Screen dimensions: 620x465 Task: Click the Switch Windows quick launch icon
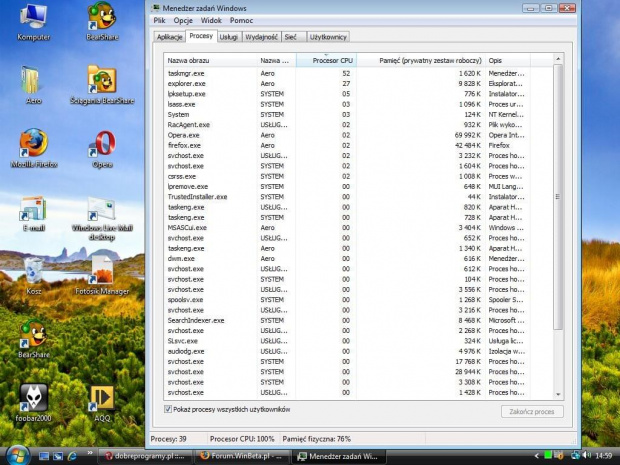click(x=58, y=456)
